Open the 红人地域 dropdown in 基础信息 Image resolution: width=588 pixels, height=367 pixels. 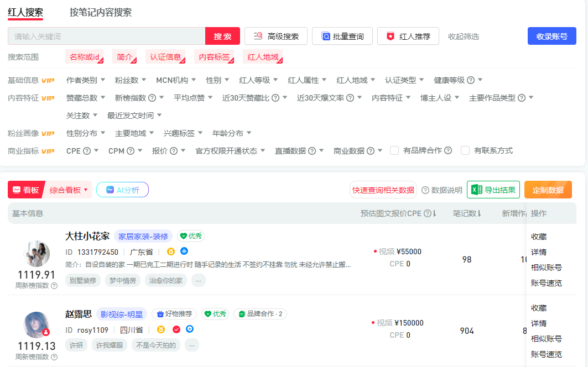pos(356,80)
